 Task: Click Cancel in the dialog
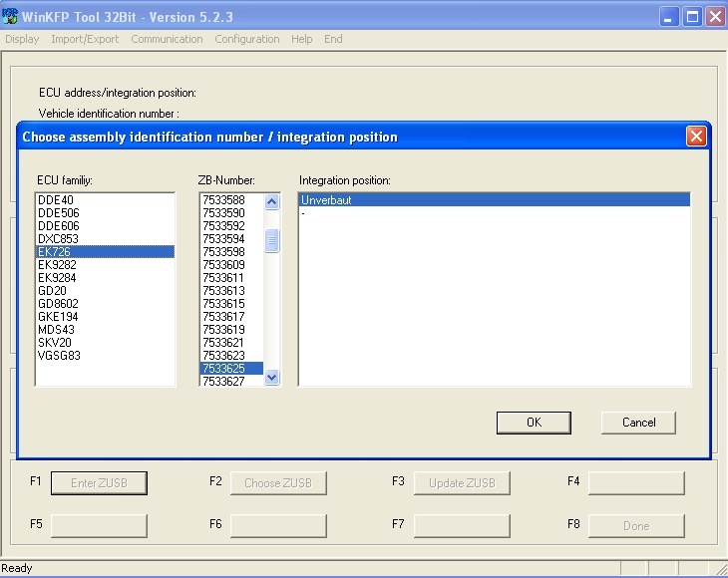click(x=638, y=423)
